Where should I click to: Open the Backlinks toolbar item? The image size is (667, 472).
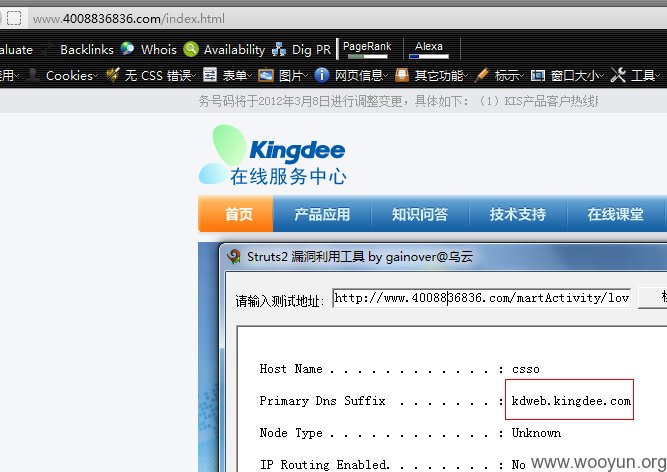(x=87, y=50)
